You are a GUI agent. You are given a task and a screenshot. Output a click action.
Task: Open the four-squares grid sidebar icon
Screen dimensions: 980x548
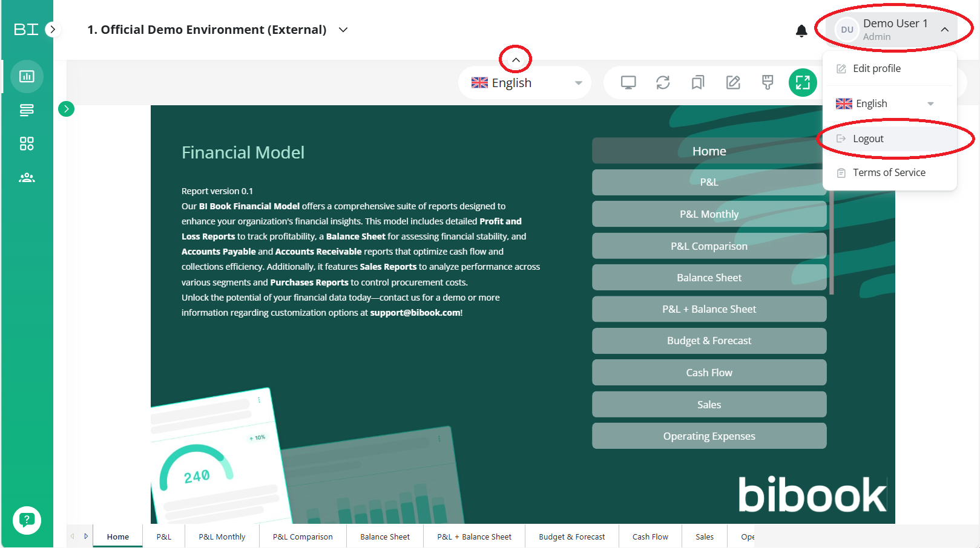[x=27, y=143]
